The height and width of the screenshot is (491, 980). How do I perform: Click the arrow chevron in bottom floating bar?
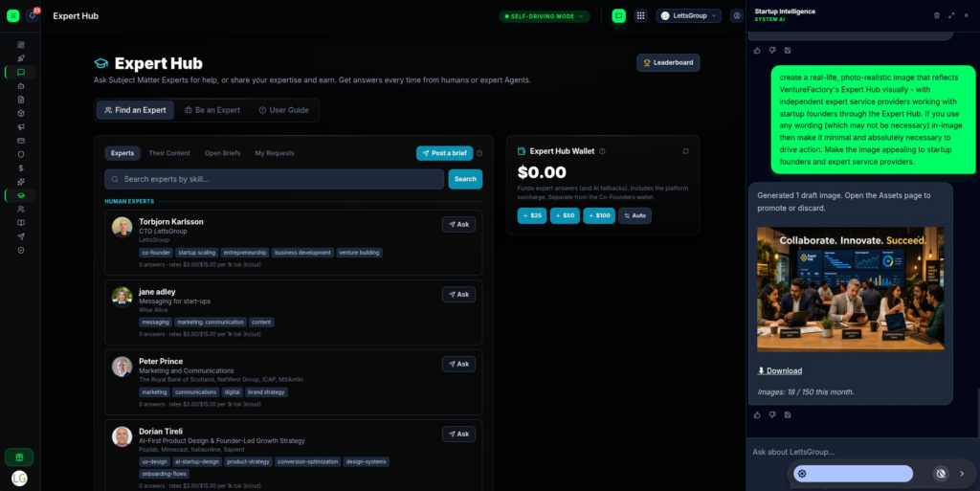pos(962,474)
